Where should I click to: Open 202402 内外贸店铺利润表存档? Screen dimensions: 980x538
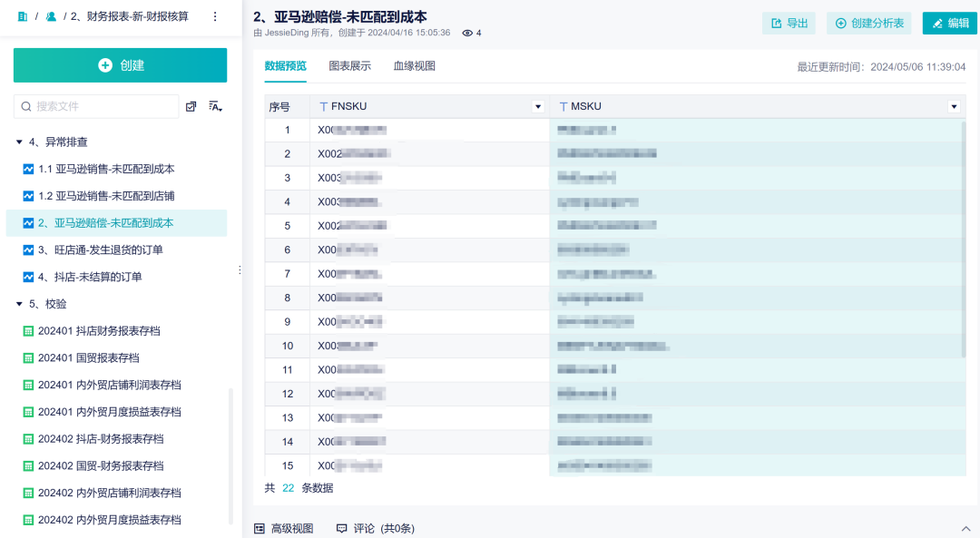110,493
